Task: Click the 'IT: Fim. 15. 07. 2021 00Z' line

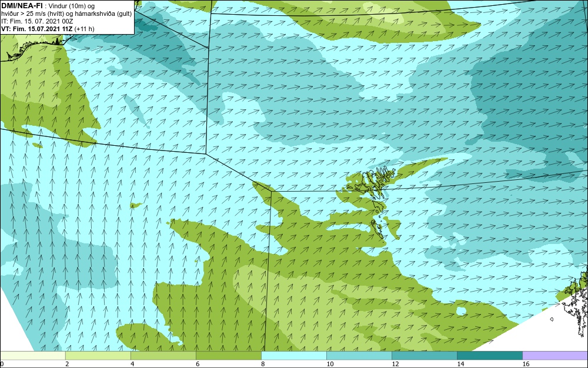Action: pos(37,21)
